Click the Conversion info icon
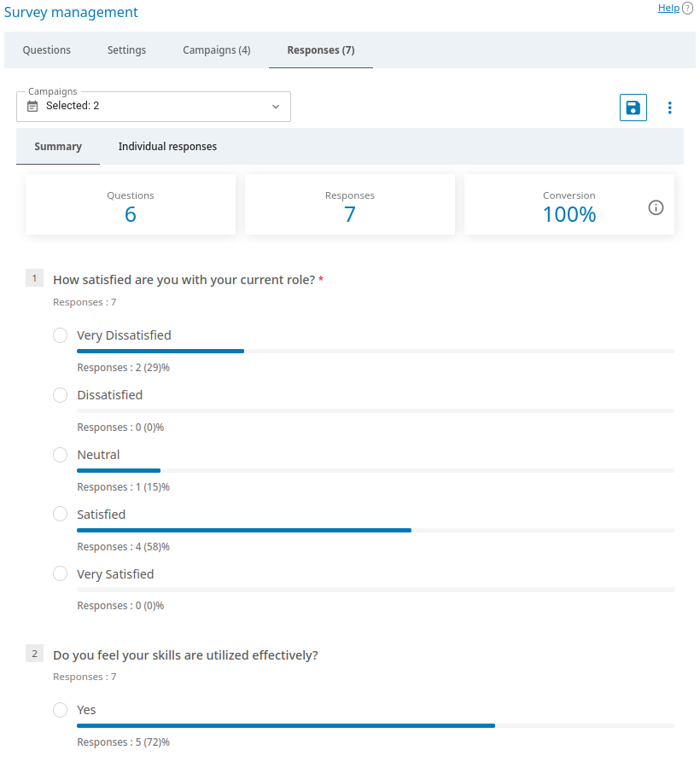700x762 pixels. point(656,207)
